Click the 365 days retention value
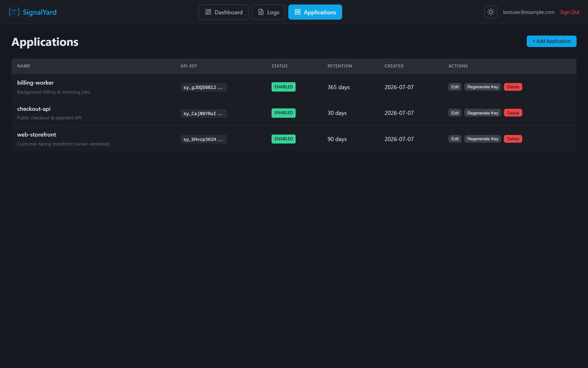Image resolution: width=588 pixels, height=368 pixels. pos(339,87)
